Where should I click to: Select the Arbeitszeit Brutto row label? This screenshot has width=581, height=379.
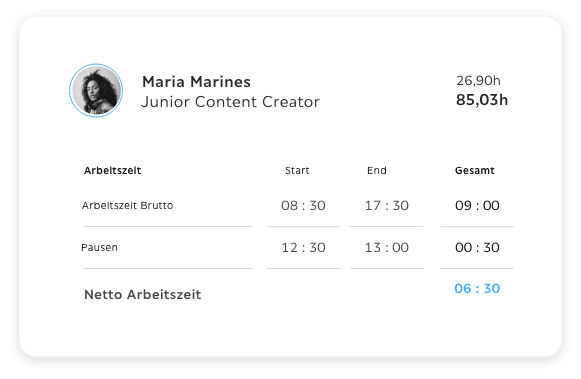[x=127, y=205]
